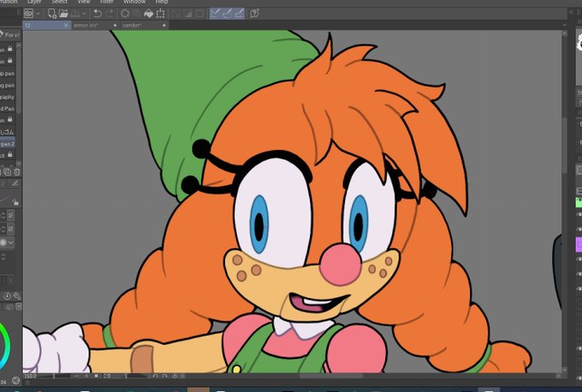Click the Redo arrow icon
Screen dimensions: 582x392
point(110,14)
